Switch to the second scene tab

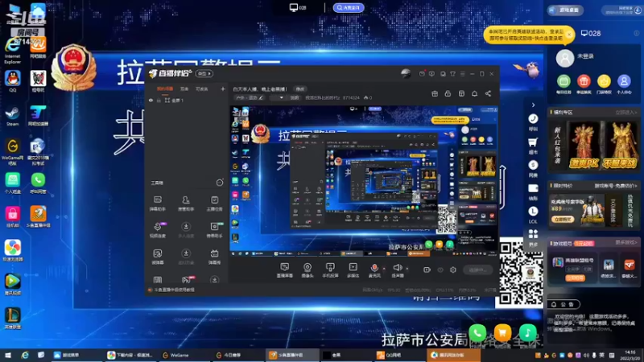[184, 88]
